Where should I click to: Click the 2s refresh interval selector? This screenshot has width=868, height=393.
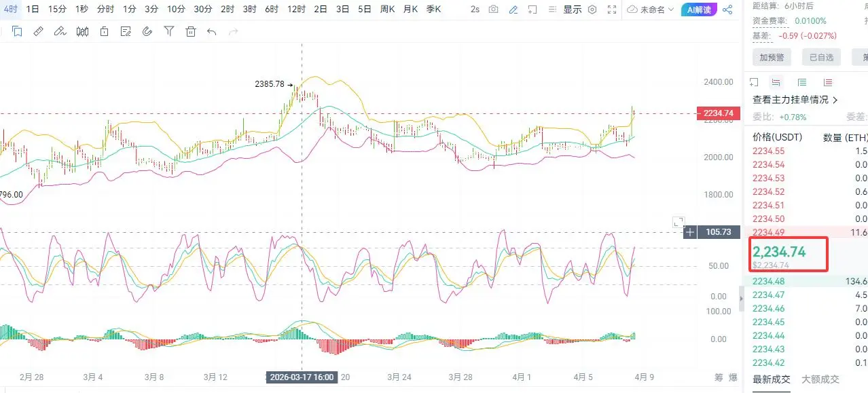(475, 10)
